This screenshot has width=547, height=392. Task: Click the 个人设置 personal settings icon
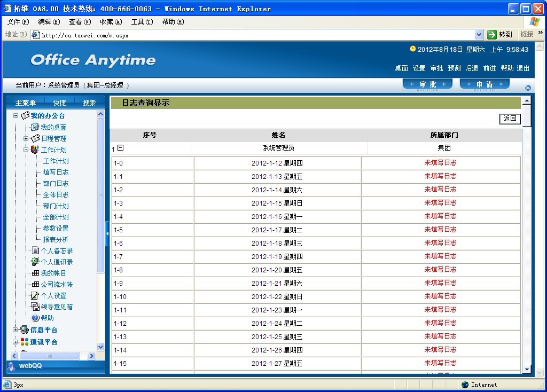[35, 295]
